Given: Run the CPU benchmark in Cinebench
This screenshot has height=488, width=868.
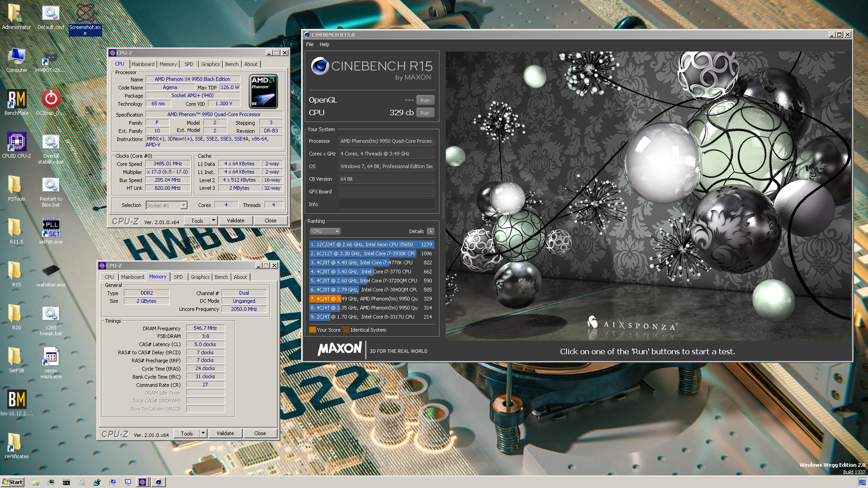Looking at the screenshot, I should pos(425,113).
